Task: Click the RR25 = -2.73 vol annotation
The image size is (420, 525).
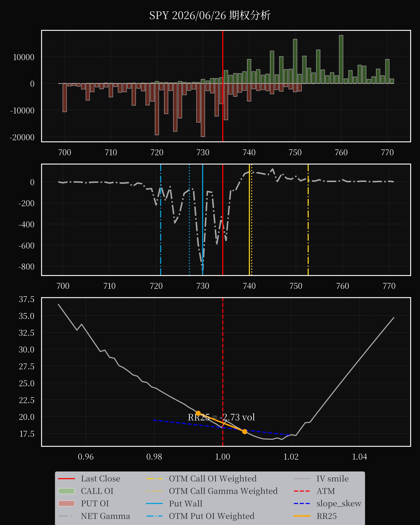Action: 221,417
